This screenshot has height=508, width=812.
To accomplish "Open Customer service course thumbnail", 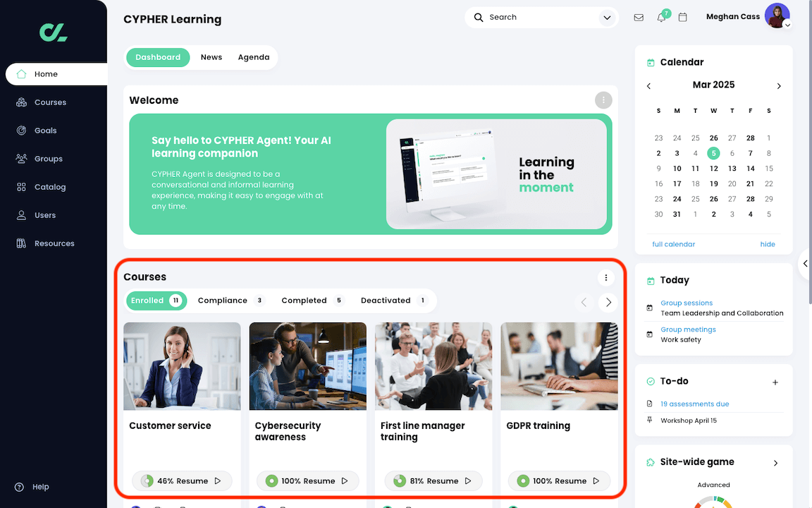I will click(183, 366).
